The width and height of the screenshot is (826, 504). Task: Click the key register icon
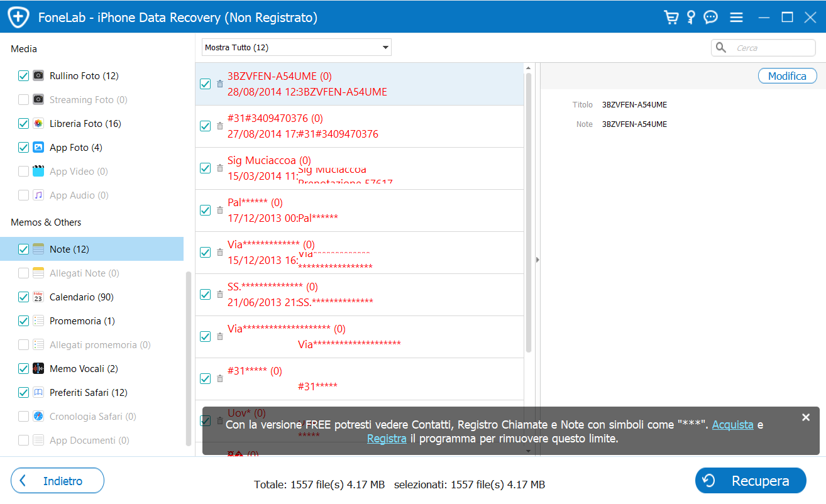point(691,17)
